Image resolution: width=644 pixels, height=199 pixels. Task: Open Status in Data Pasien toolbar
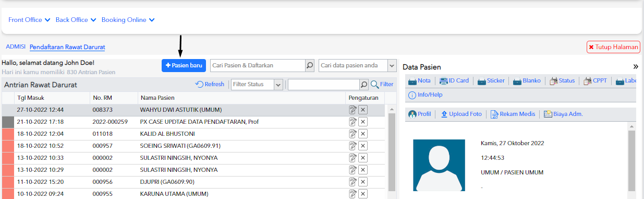click(562, 81)
